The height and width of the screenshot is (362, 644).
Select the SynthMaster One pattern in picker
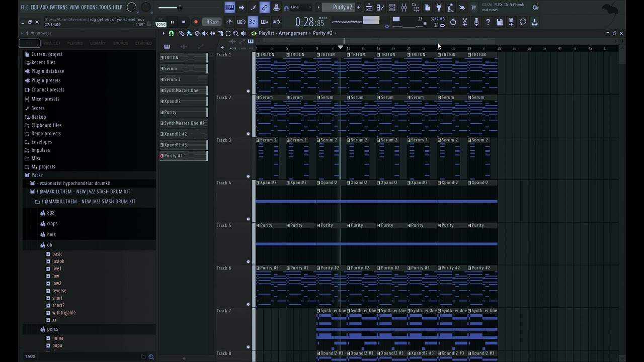click(184, 90)
